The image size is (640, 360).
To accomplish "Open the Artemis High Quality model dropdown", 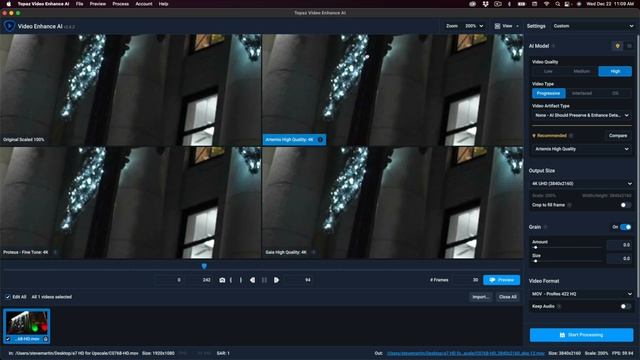I will (582, 149).
